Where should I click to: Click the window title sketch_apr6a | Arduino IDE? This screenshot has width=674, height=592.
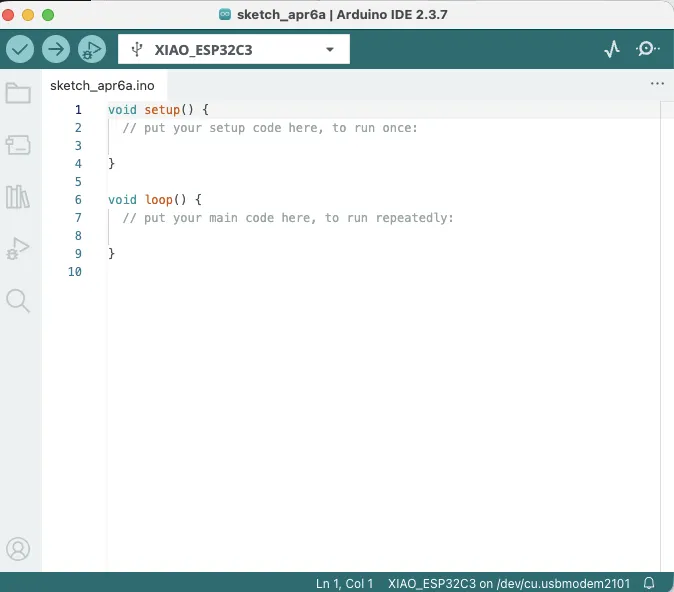342,15
